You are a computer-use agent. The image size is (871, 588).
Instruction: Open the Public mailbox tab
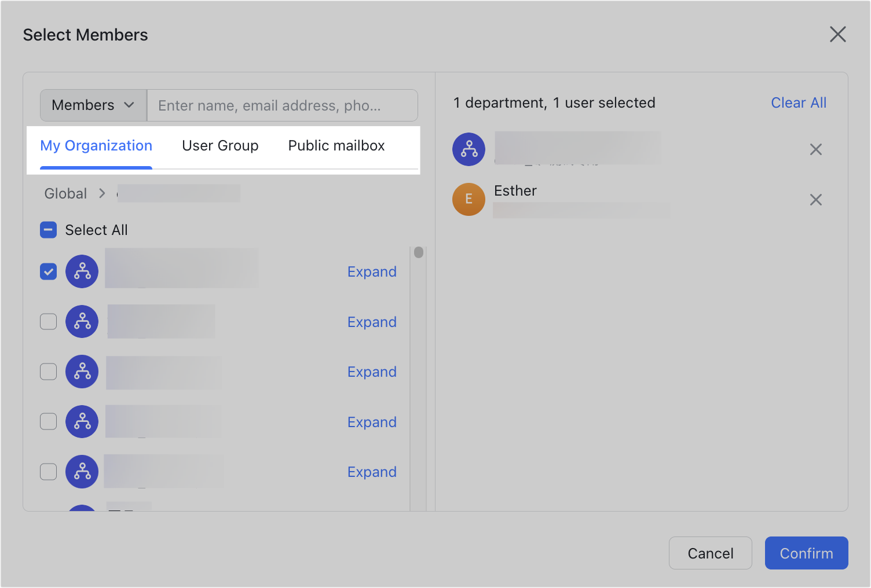point(336,145)
